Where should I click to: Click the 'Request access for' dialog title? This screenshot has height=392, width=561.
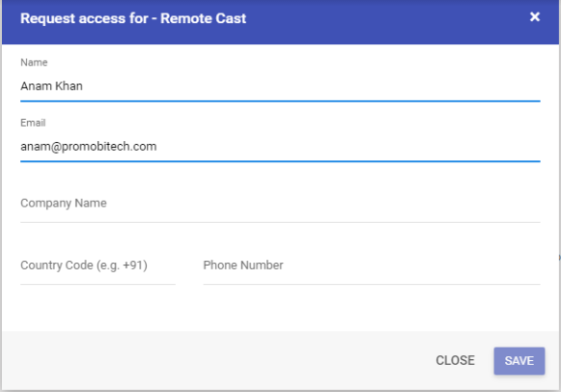point(84,18)
